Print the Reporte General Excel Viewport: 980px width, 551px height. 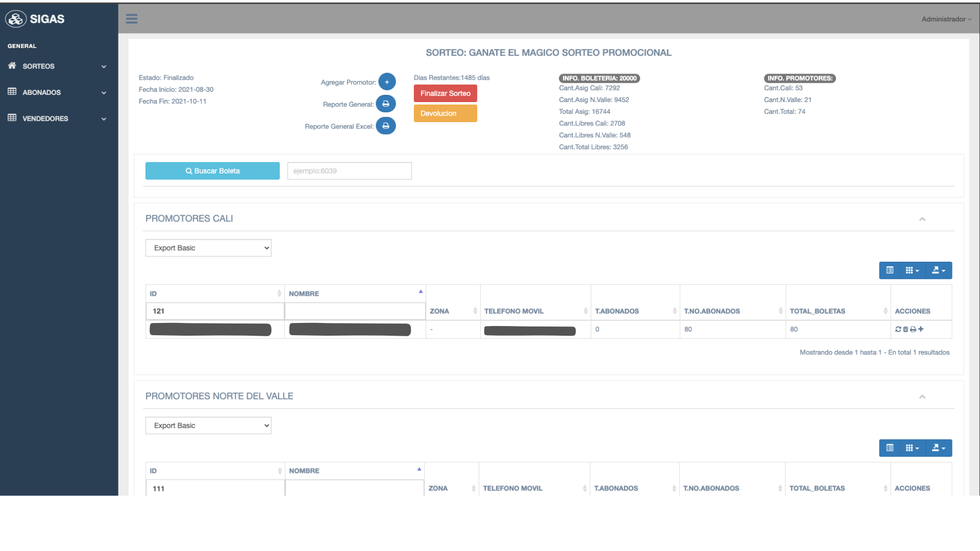(386, 126)
